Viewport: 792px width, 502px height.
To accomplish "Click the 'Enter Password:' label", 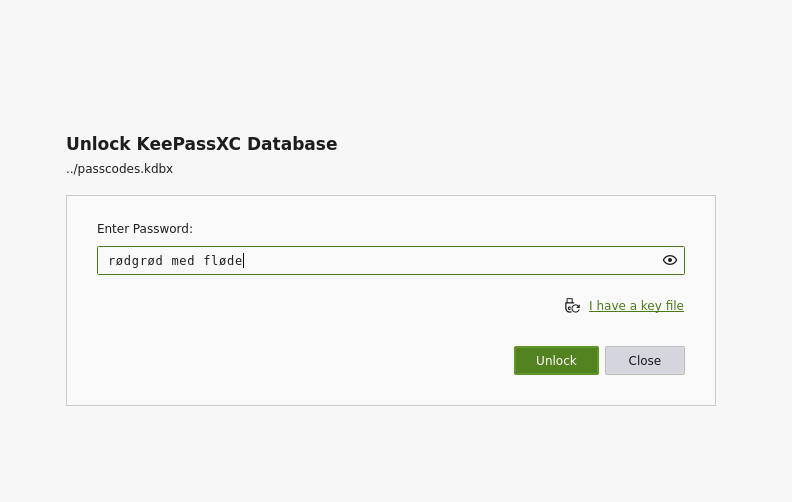I will 145,229.
